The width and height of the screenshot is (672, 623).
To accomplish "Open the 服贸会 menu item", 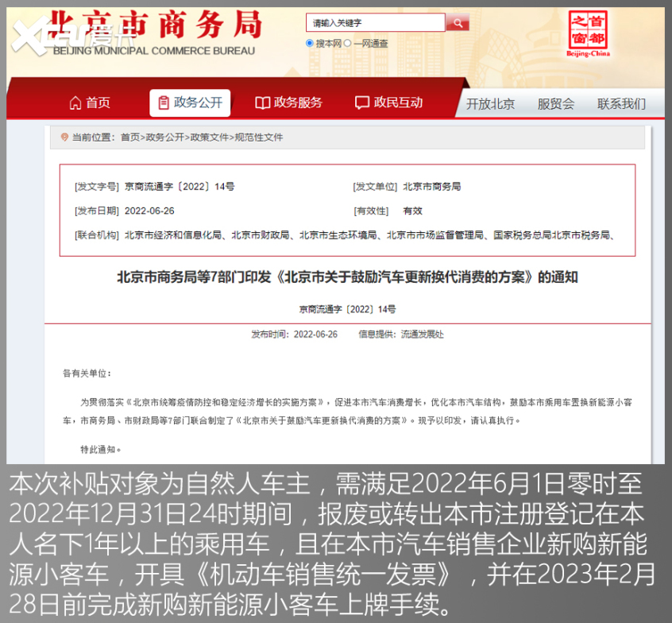I will click(554, 103).
